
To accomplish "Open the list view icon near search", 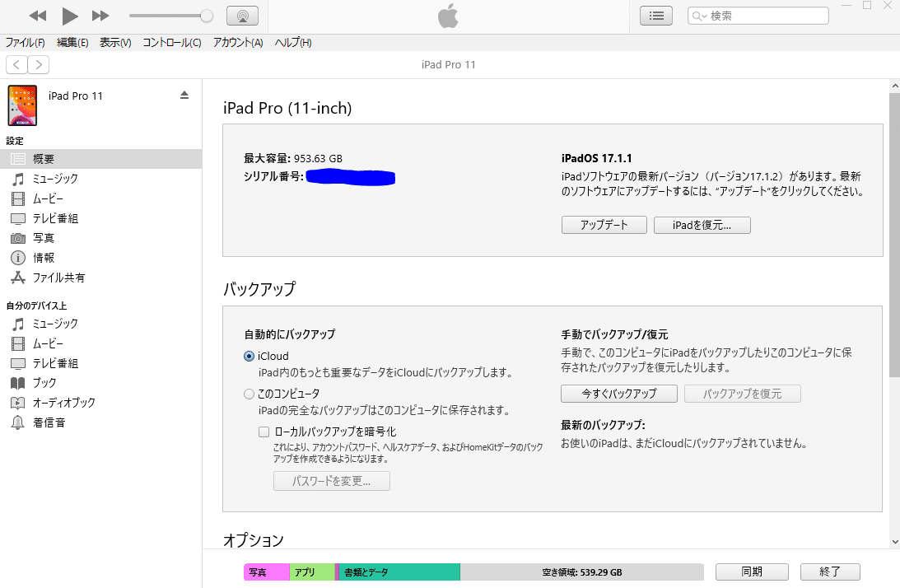I will pos(656,16).
